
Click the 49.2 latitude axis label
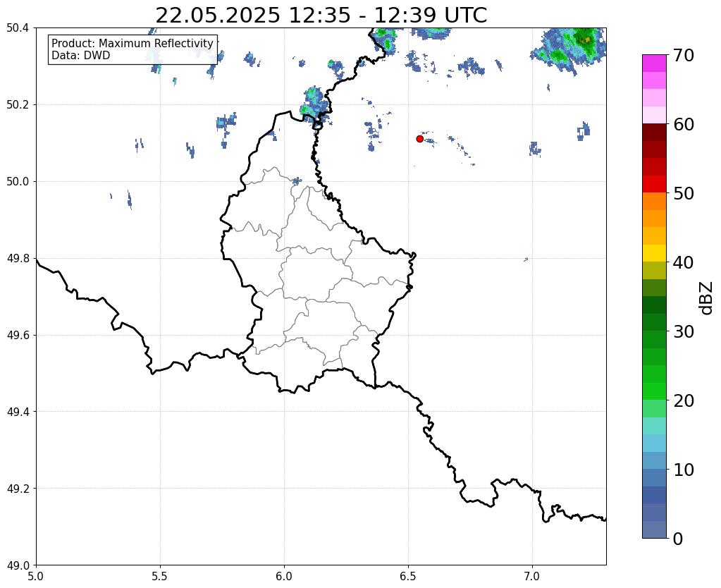(x=18, y=489)
